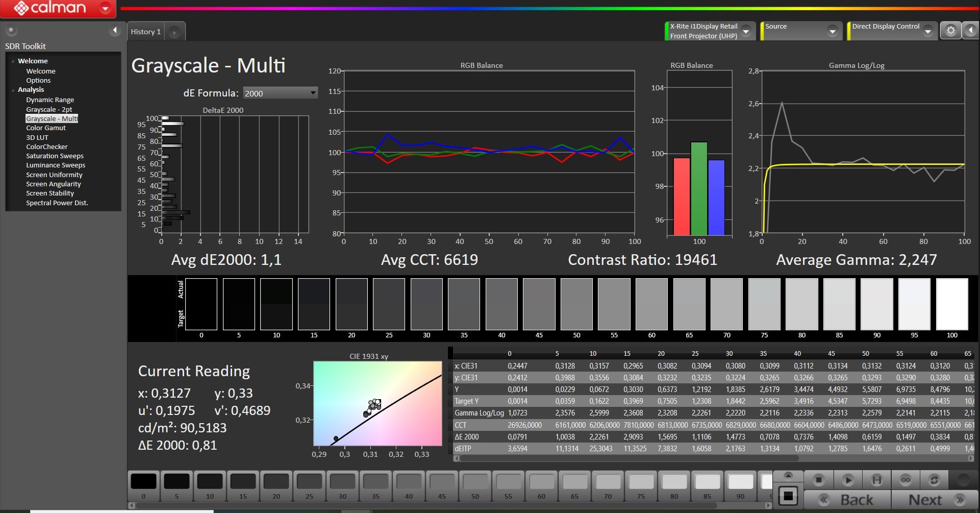The image size is (980, 513).
Task: Click the infinity continuous read icon
Action: [906, 480]
